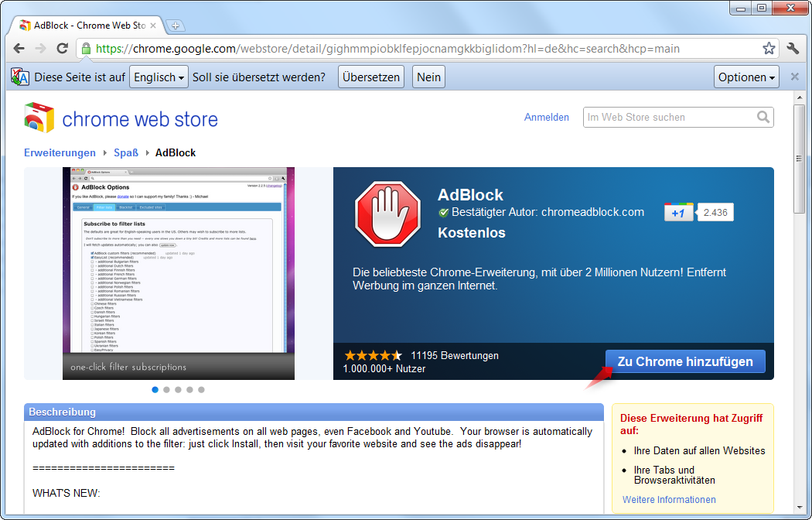Screen dimensions: 812x520
Task: Click the Weitere Informationen link
Action: (669, 500)
